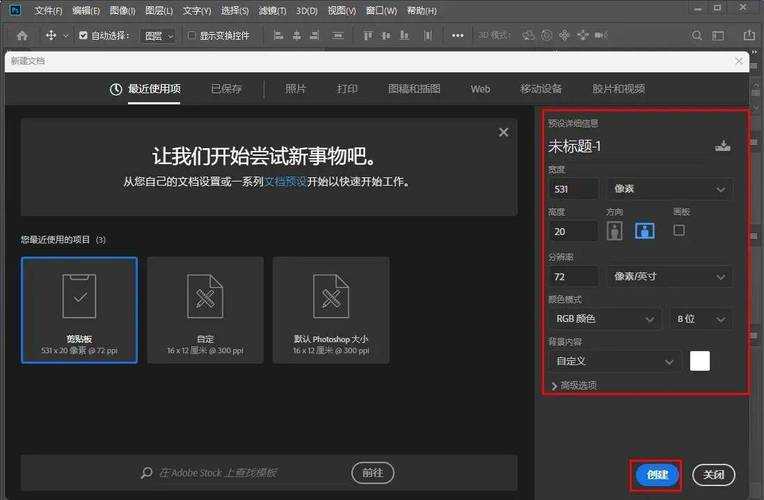Open the 像素 width unit dropdown
The width and height of the screenshot is (764, 500).
pyautogui.click(x=669, y=189)
